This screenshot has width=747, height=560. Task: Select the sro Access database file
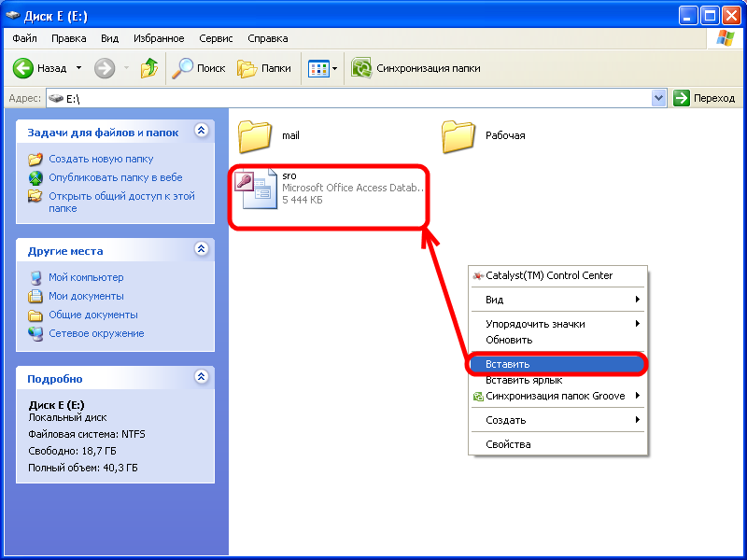click(254, 188)
